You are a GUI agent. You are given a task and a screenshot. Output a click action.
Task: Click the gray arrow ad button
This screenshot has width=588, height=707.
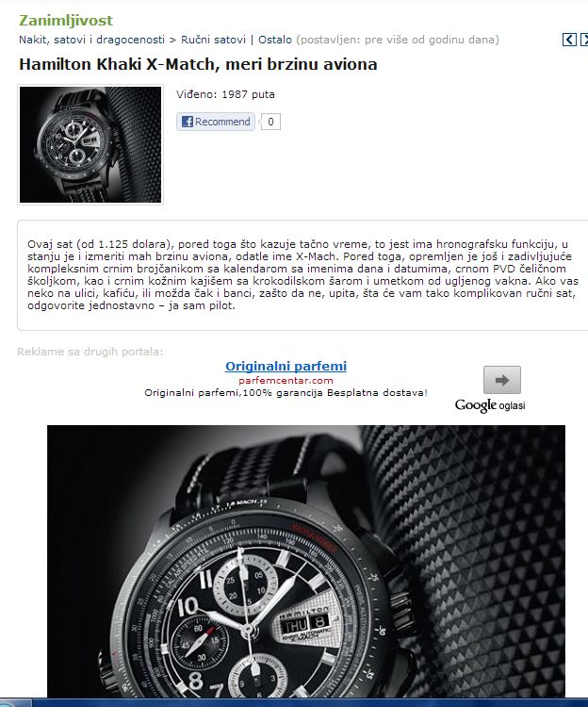point(502,380)
